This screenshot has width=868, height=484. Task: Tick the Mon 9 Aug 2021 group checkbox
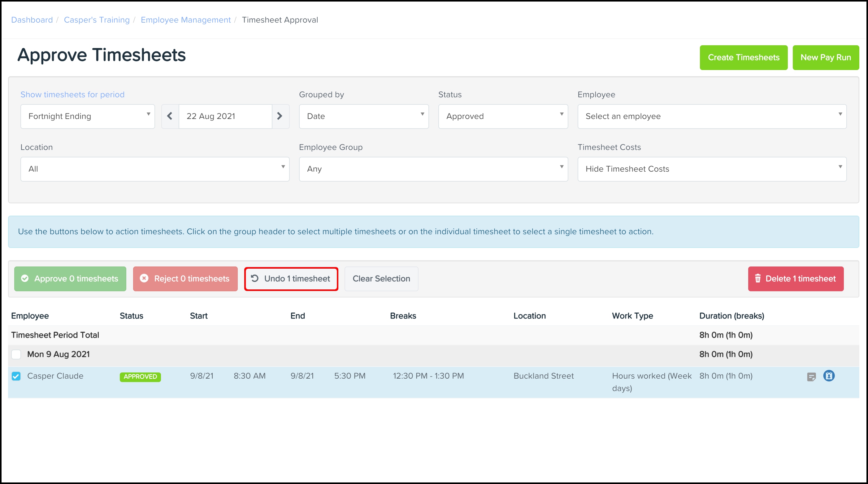pos(16,354)
